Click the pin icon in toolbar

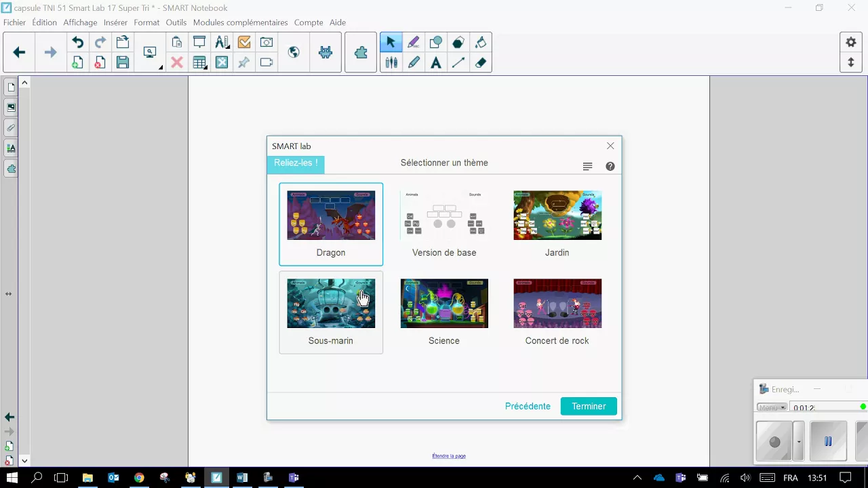[x=244, y=62]
